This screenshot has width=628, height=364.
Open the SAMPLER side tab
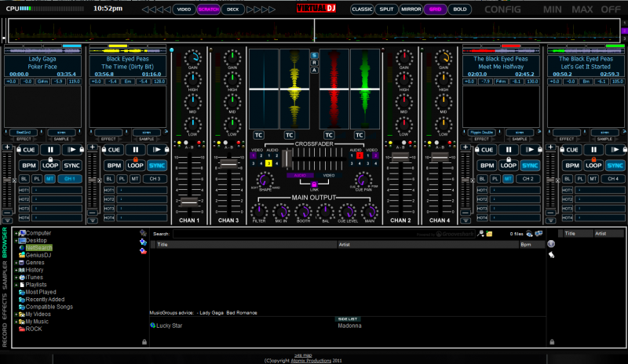point(5,275)
